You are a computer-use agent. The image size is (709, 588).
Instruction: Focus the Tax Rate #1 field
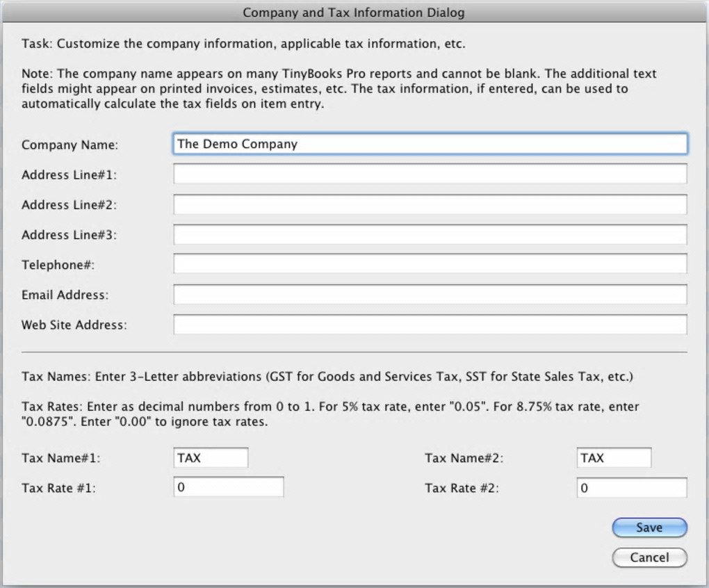coord(229,487)
